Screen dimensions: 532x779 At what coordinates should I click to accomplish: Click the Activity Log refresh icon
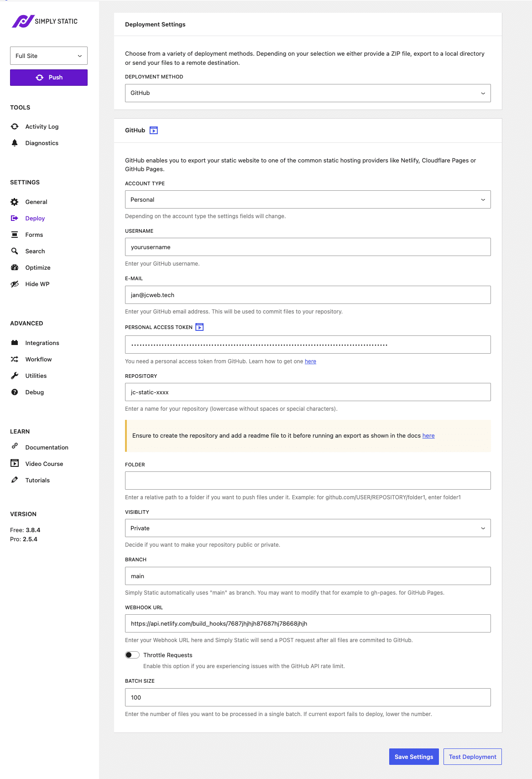tap(15, 126)
